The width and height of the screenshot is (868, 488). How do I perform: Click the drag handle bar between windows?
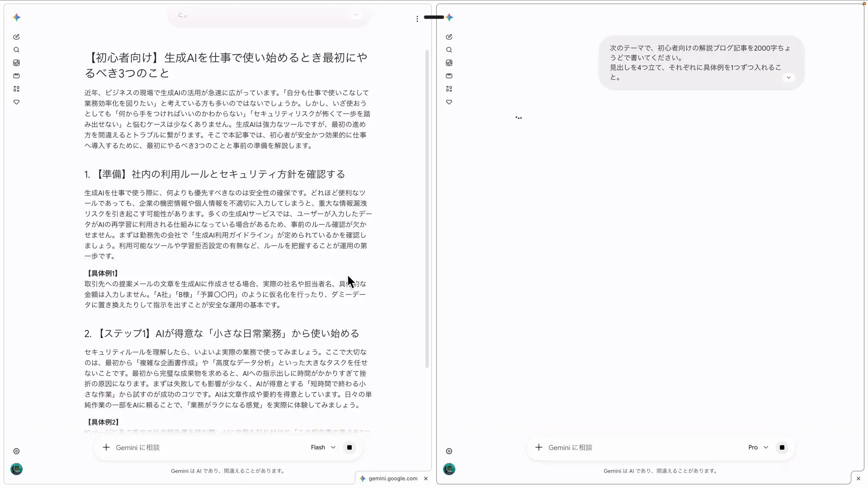coord(434,17)
